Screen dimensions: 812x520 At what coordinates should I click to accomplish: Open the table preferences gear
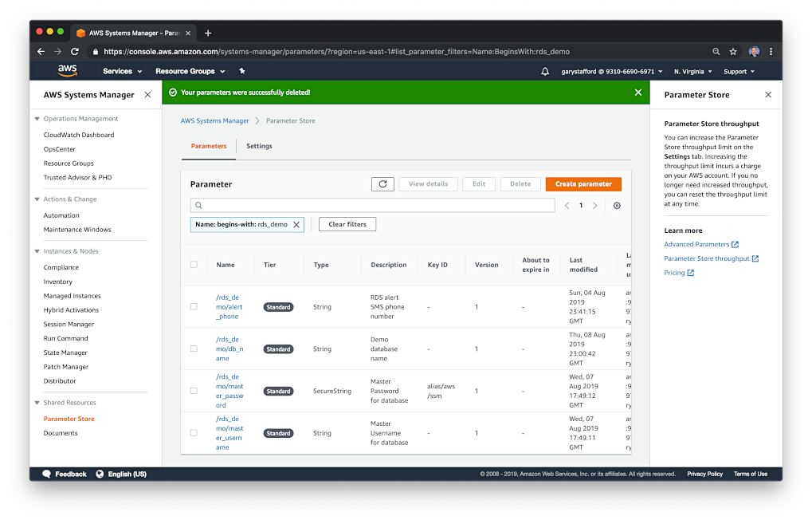click(616, 205)
